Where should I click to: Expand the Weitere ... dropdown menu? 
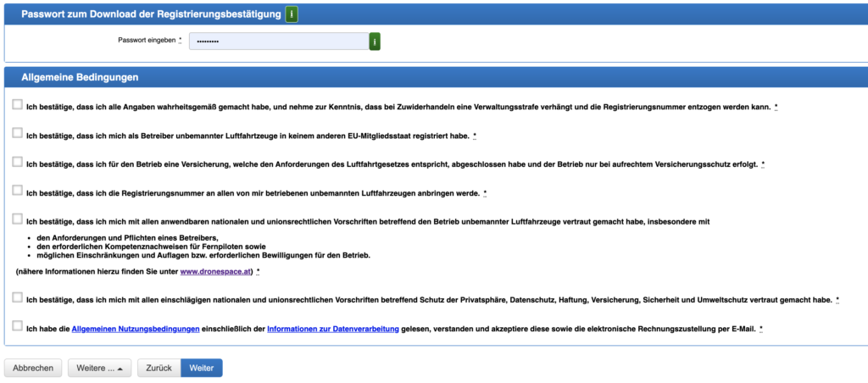pyautogui.click(x=99, y=368)
